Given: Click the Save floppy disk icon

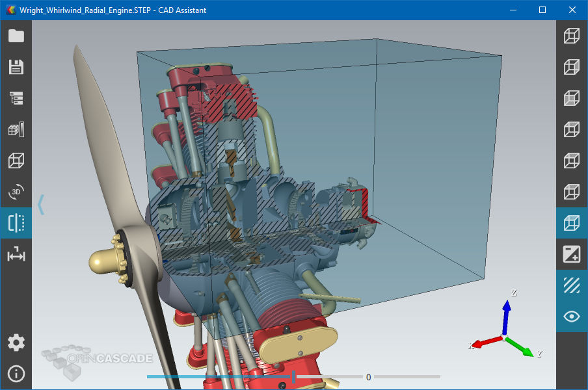Looking at the screenshot, I should pyautogui.click(x=16, y=67).
